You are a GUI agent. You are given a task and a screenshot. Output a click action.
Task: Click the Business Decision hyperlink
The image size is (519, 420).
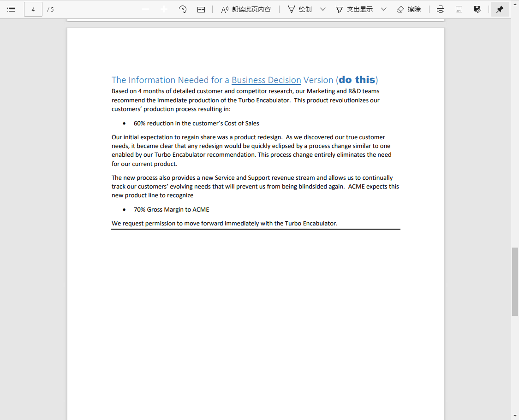pyautogui.click(x=266, y=80)
